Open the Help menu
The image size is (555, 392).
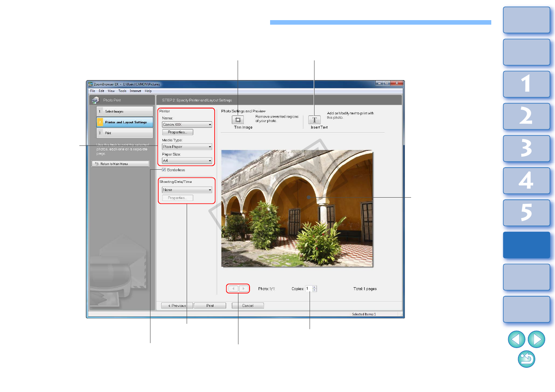(148, 91)
